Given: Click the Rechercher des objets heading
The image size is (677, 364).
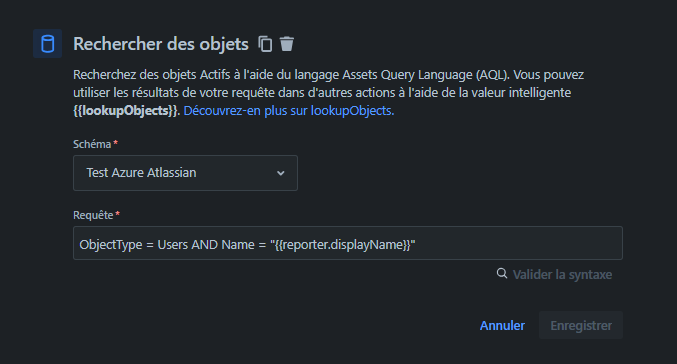Looking at the screenshot, I should [x=161, y=44].
